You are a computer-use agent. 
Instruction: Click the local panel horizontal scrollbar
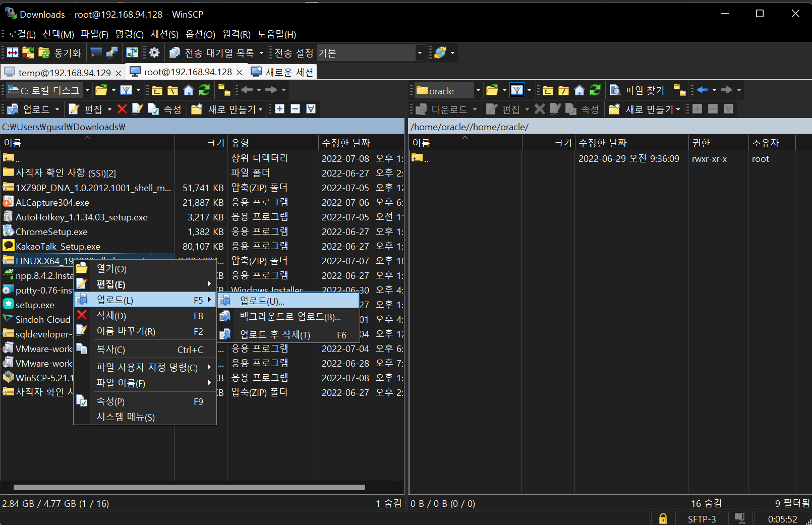(x=189, y=487)
